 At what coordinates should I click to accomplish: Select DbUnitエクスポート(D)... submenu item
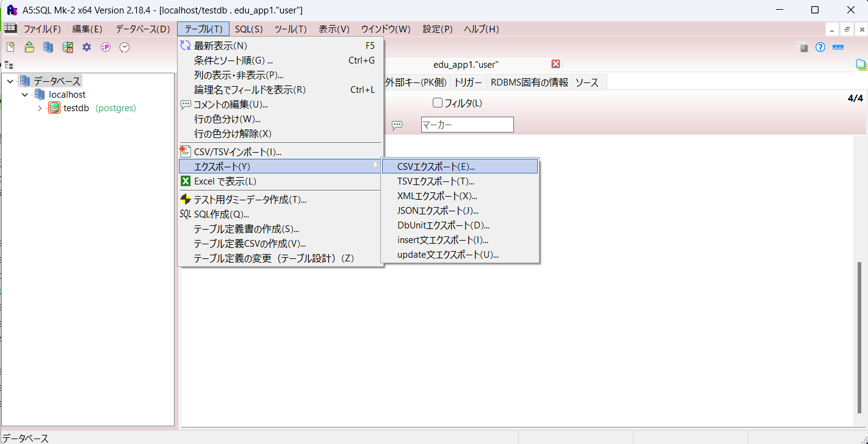[x=460, y=225]
